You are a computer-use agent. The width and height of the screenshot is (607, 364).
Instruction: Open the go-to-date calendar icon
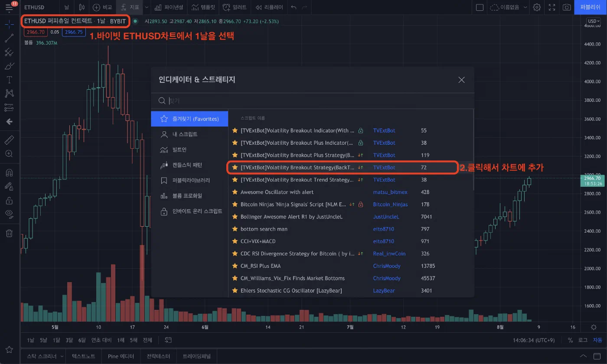click(168, 340)
